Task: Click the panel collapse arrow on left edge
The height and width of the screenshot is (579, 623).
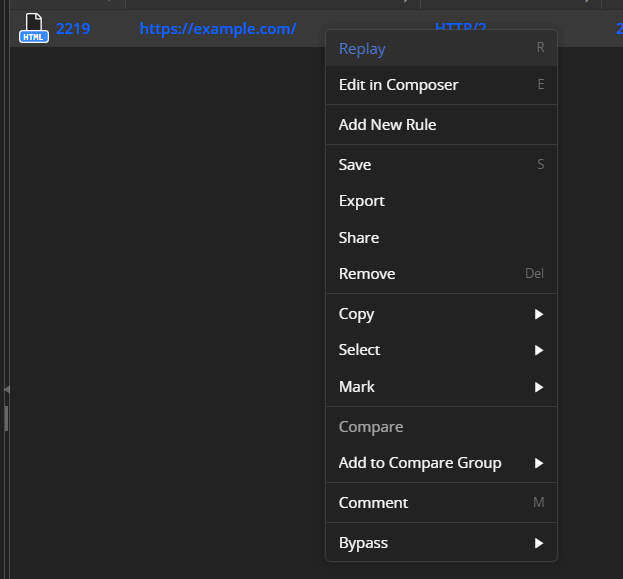Action: click(x=6, y=389)
